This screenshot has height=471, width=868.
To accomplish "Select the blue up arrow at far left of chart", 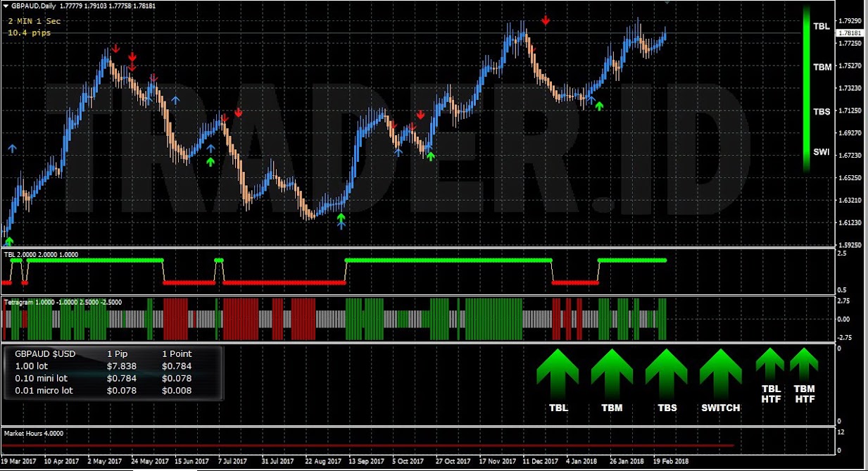I will click(12, 148).
